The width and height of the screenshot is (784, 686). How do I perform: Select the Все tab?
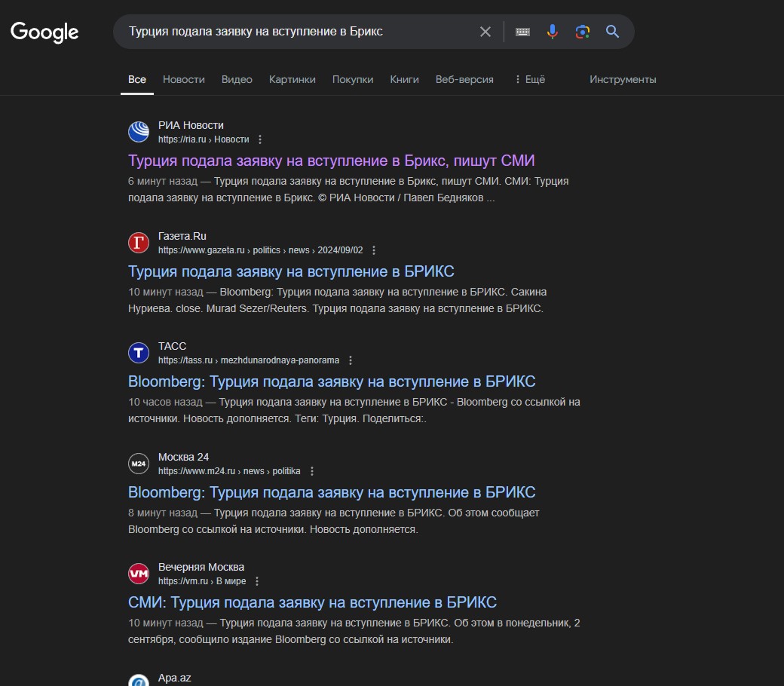(x=137, y=79)
